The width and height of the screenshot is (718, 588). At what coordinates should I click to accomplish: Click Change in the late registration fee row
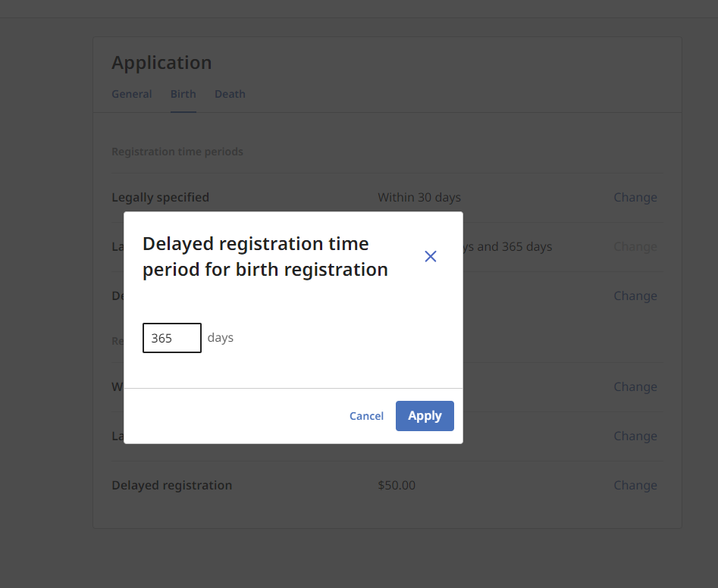[635, 436]
